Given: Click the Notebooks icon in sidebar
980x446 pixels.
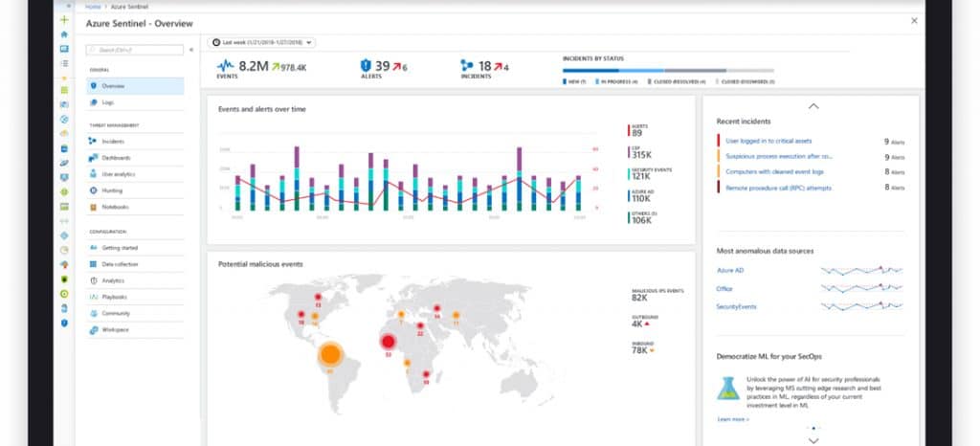Looking at the screenshot, I should tap(93, 207).
